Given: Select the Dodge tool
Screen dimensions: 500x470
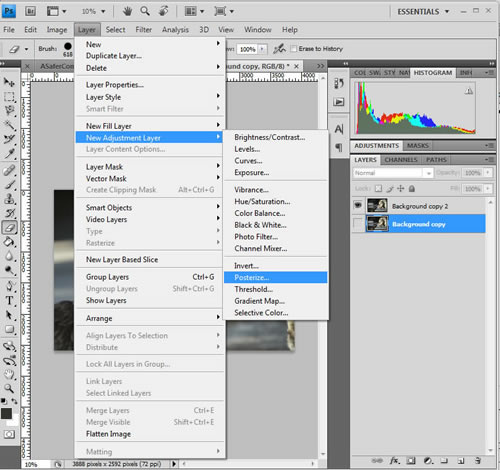Looking at the screenshot, I should [x=9, y=270].
